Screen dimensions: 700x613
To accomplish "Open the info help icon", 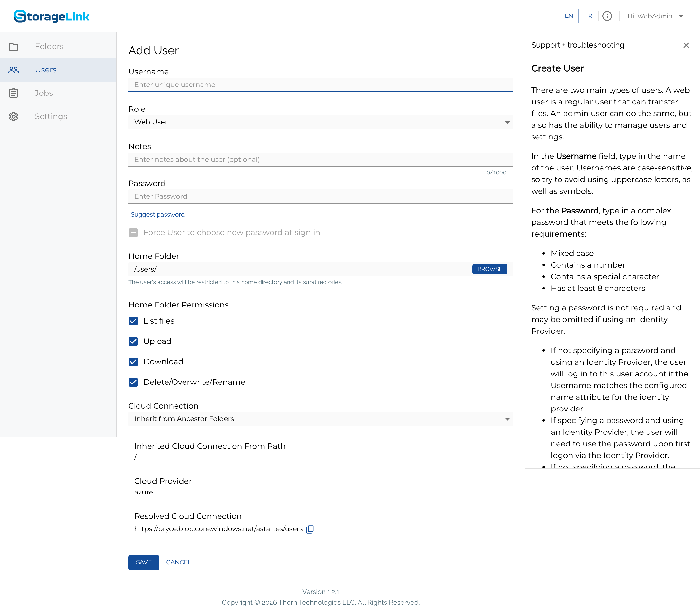I will coord(607,16).
